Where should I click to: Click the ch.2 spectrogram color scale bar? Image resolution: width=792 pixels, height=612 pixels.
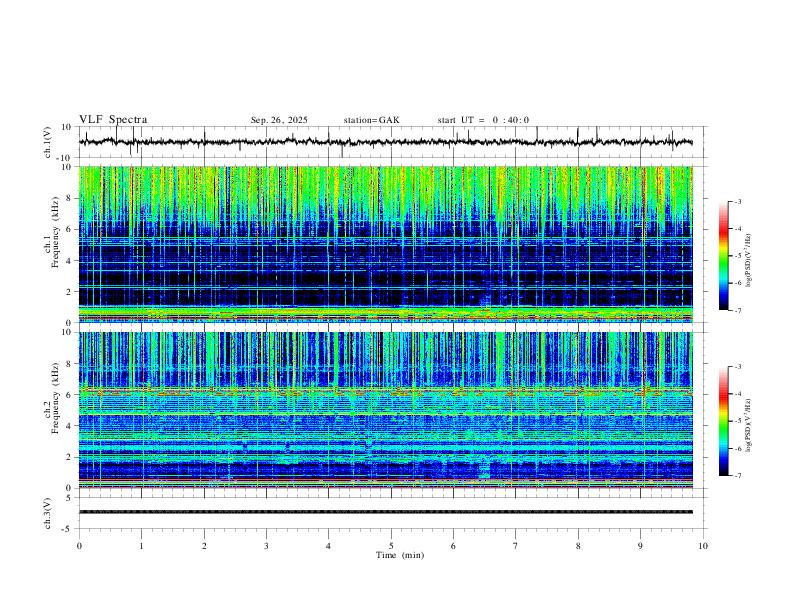[x=724, y=421]
